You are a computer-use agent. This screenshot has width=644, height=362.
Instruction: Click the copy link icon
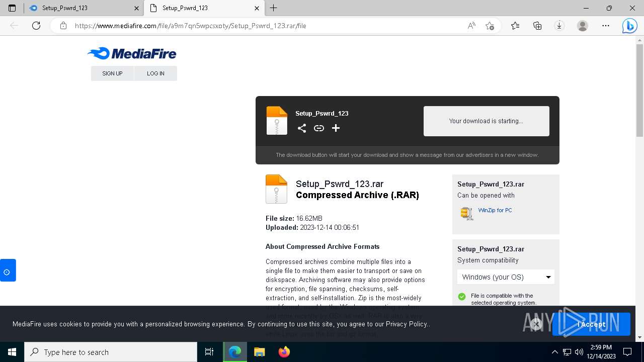(319, 128)
